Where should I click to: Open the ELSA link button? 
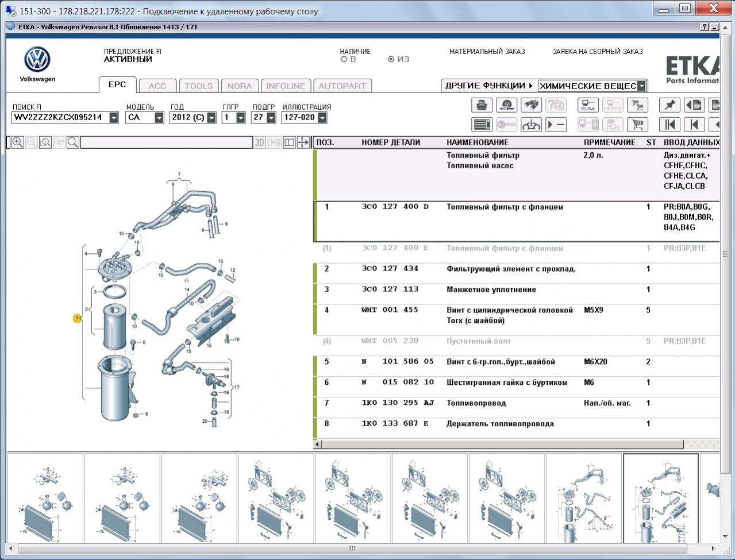point(588,105)
